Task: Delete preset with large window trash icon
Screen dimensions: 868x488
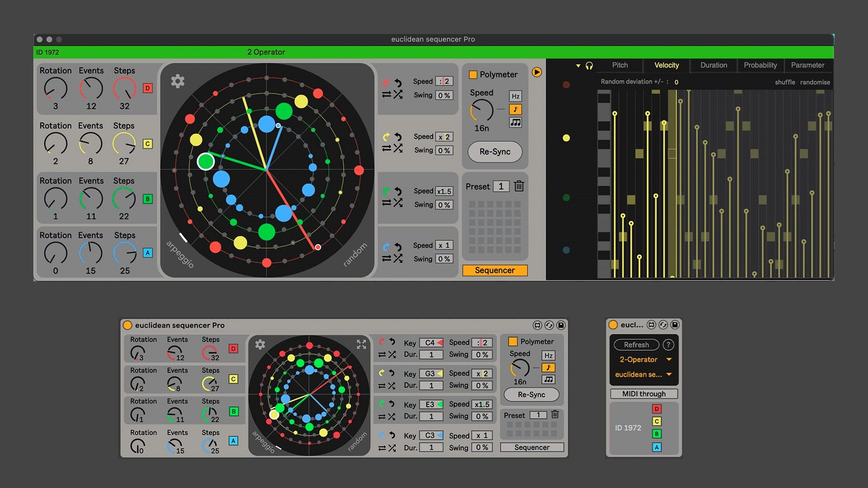Action: point(519,186)
